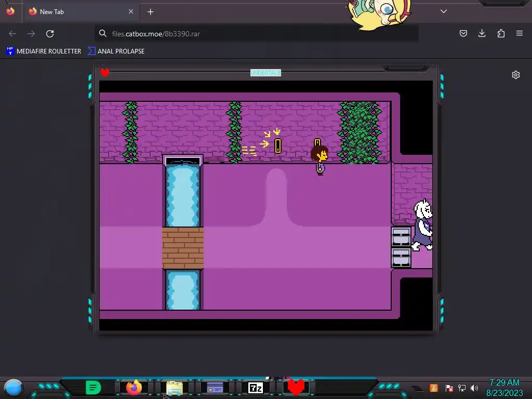Switch to Undertale heart taskbar icon
Image resolution: width=532 pixels, height=399 pixels.
(296, 387)
